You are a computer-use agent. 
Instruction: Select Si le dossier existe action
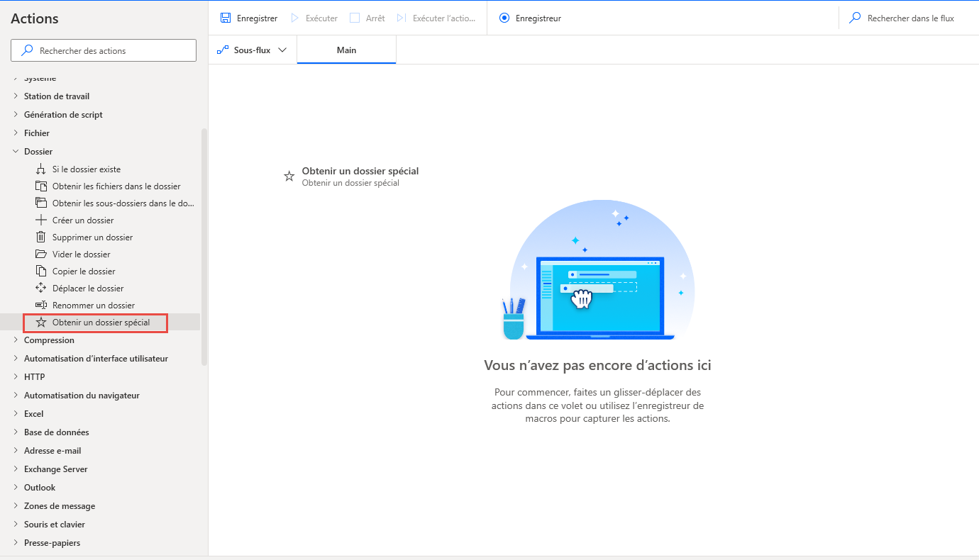point(87,169)
